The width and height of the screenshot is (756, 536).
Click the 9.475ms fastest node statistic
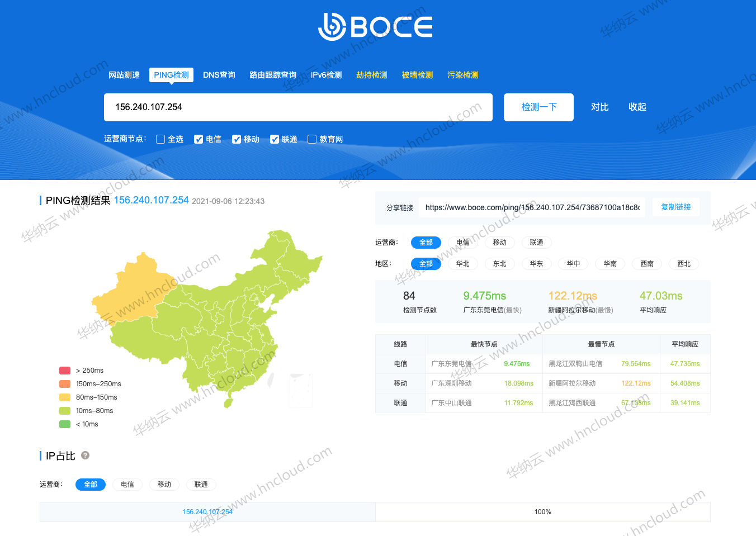[492, 302]
